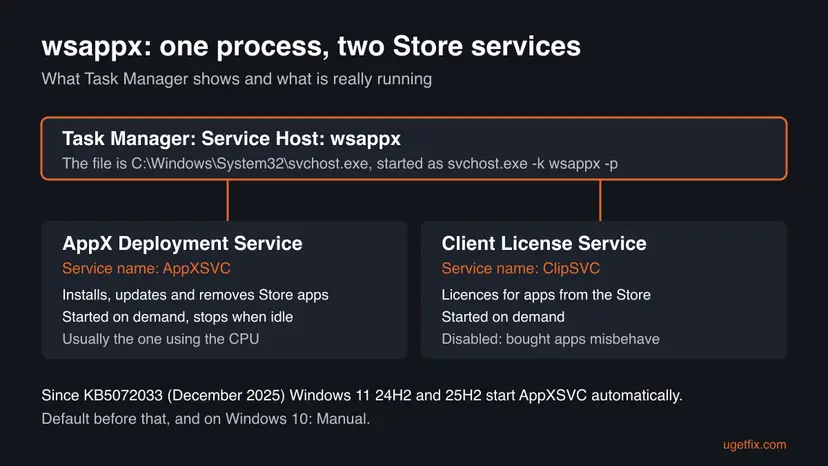Click 'Disabled: bought apps misbehave'
This screenshot has width=828, height=466.
click(x=550, y=339)
